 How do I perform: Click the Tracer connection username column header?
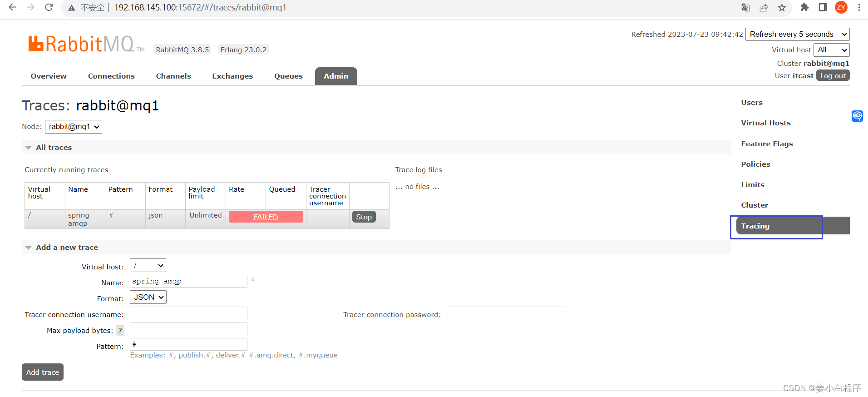click(x=327, y=196)
